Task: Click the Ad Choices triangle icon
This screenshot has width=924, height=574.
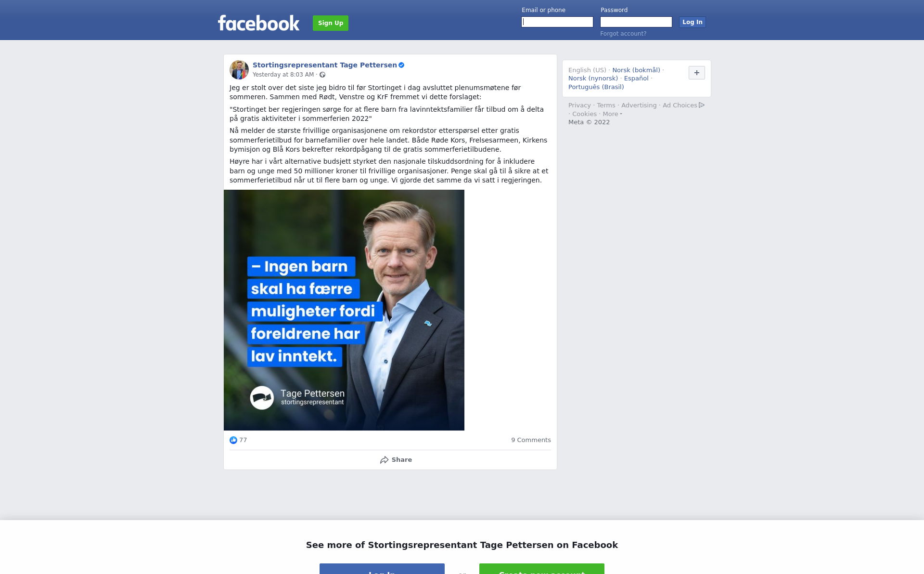Action: (x=702, y=105)
